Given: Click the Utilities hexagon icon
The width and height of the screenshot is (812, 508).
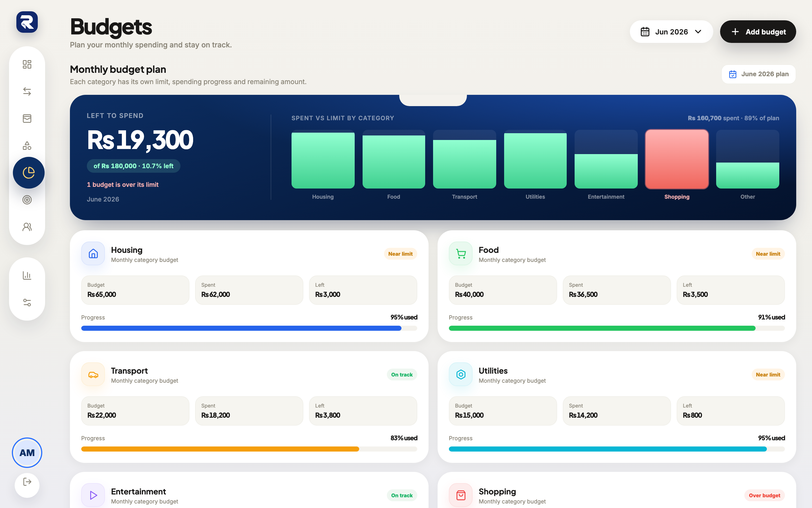Looking at the screenshot, I should point(461,374).
